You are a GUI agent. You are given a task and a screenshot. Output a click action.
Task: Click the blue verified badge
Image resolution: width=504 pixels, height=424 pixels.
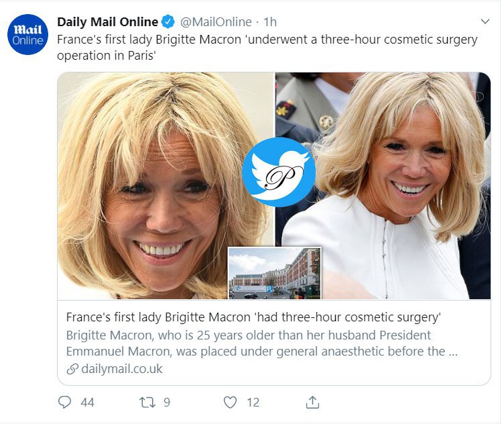170,23
